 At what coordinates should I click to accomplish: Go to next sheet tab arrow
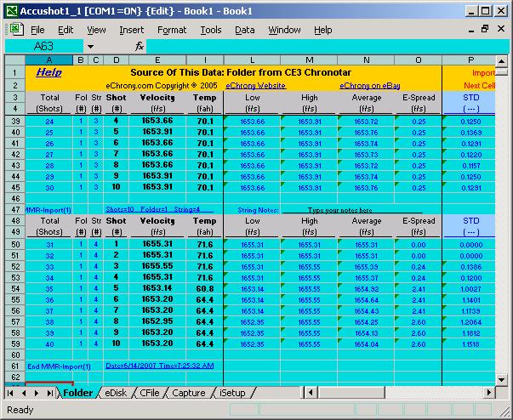point(37,393)
